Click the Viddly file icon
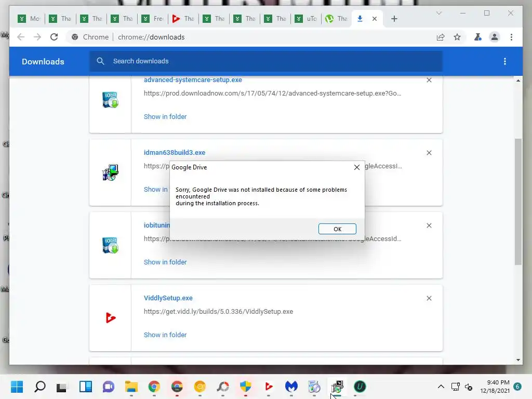The image size is (532, 399). (x=110, y=318)
